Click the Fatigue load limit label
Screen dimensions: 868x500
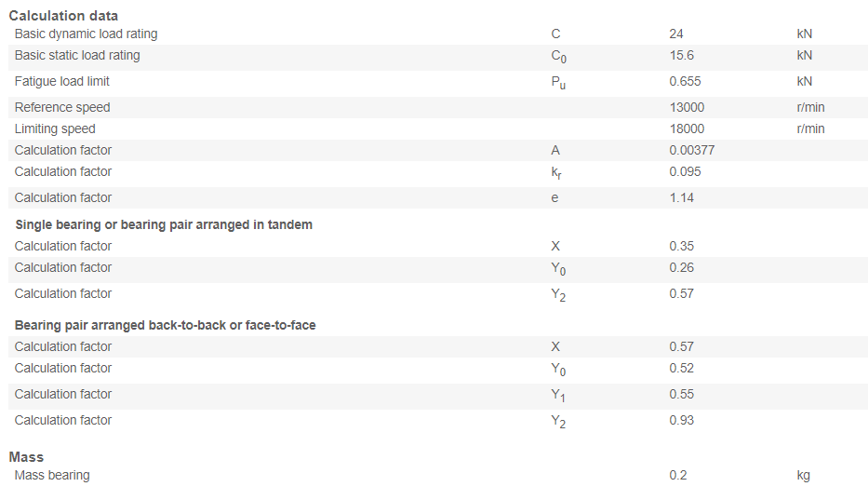tap(62, 82)
